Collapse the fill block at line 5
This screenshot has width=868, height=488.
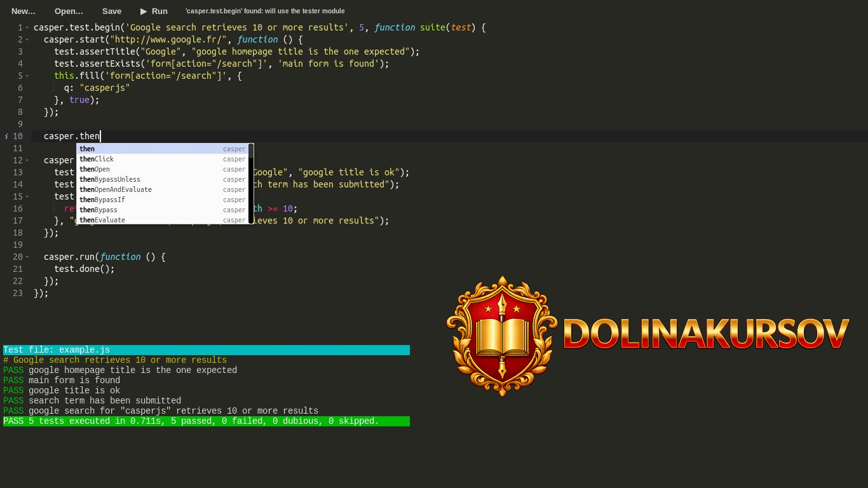(26, 76)
